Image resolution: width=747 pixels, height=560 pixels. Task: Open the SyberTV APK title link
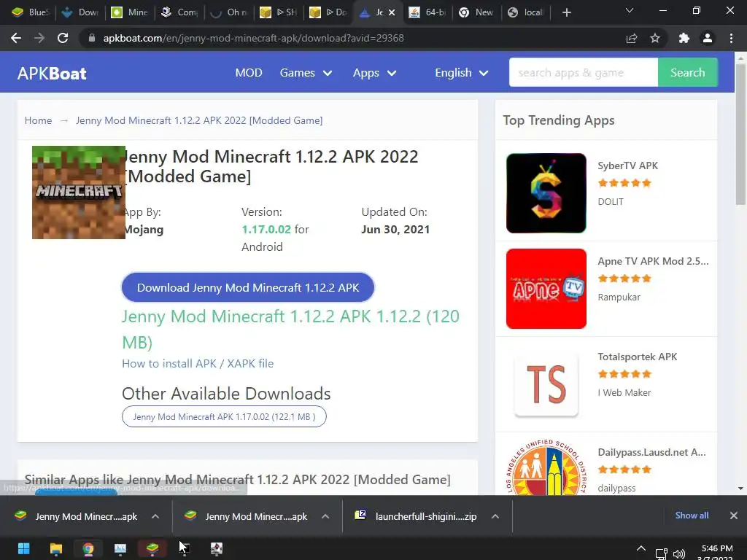coord(627,166)
